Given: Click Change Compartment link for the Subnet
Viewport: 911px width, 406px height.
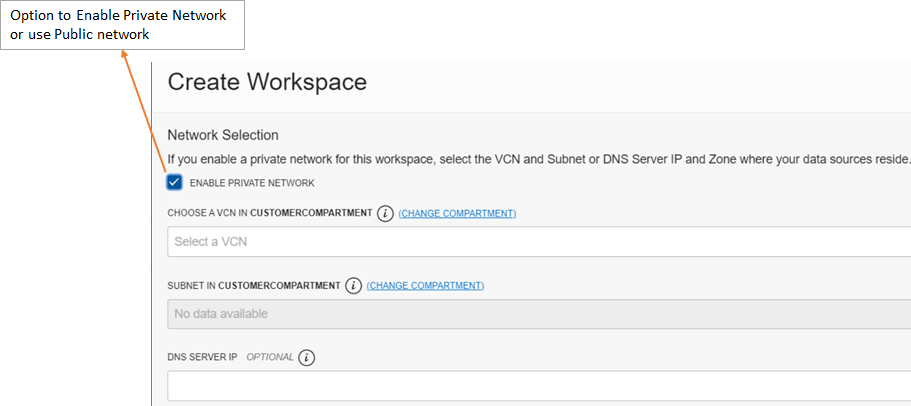Looking at the screenshot, I should [x=425, y=286].
